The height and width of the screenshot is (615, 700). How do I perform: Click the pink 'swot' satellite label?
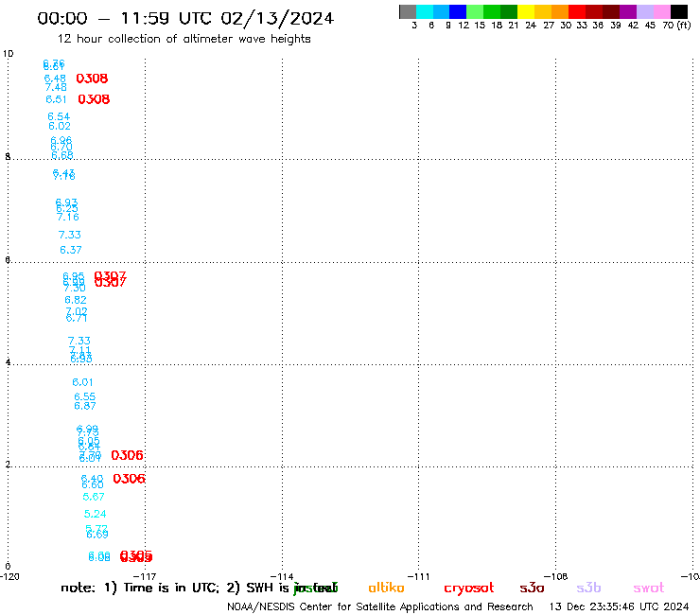649,589
